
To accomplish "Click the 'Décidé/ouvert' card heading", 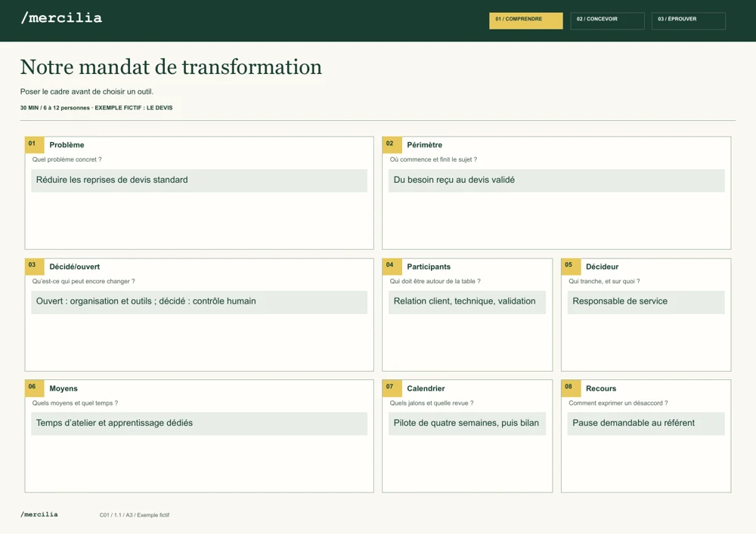I will (x=75, y=267).
